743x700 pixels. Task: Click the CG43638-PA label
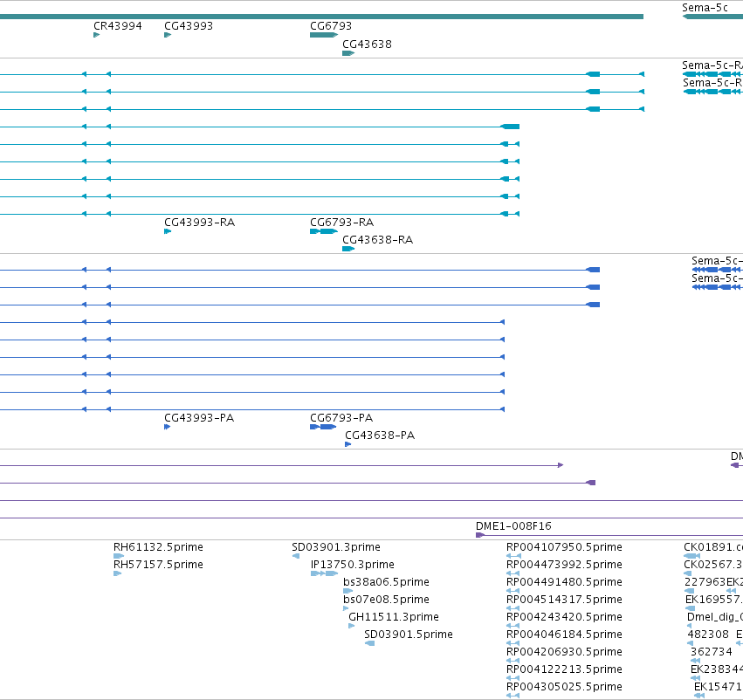380,436
